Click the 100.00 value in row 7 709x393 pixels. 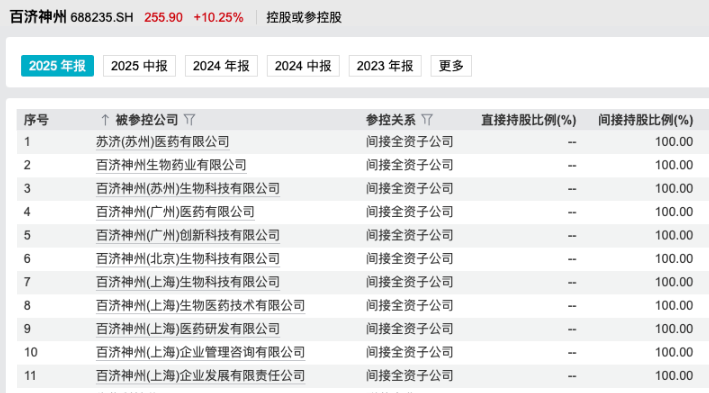coord(674,282)
